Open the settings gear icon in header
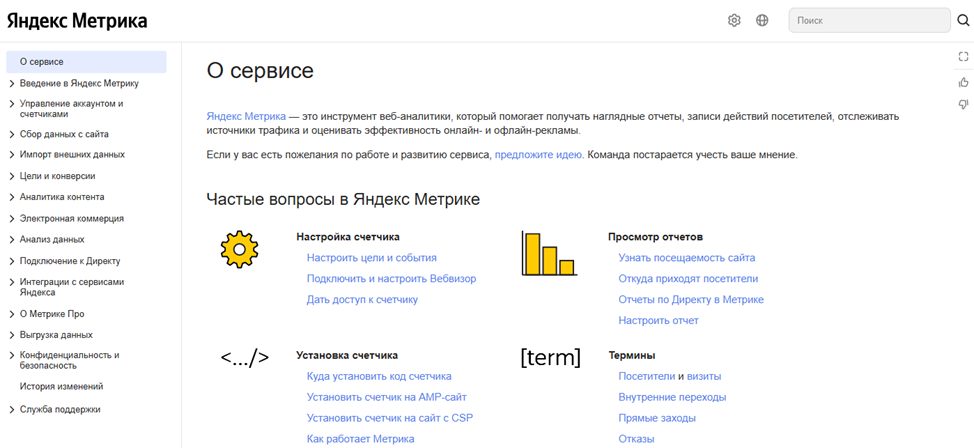Screen dimensions: 974x448 click(x=734, y=21)
